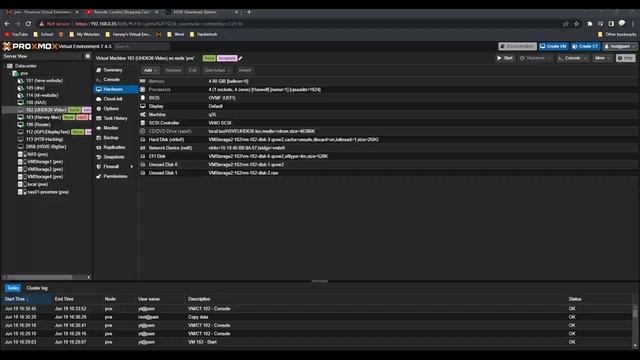640x360 pixels.
Task: Click the browser back arrow
Action: click(x=7, y=24)
